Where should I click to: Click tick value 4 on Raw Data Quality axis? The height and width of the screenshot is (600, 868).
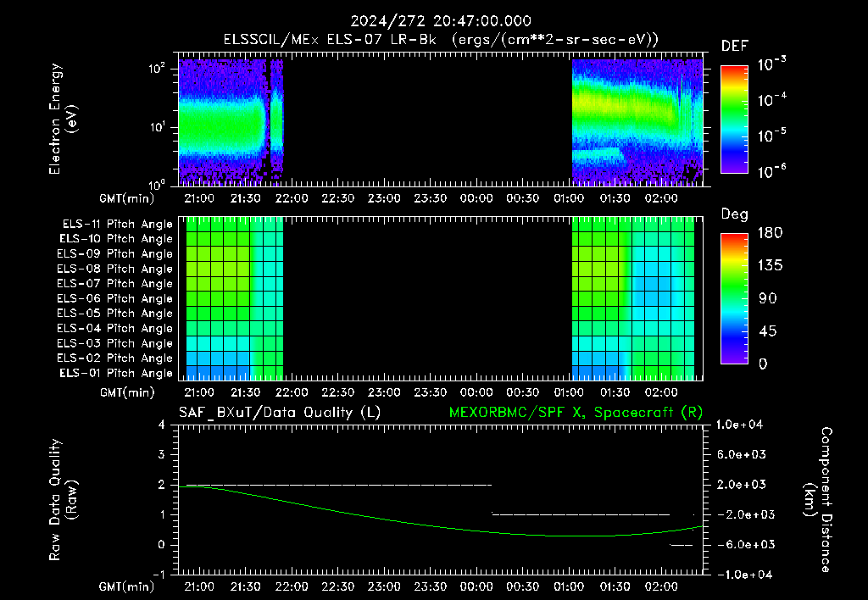pyautogui.click(x=162, y=425)
